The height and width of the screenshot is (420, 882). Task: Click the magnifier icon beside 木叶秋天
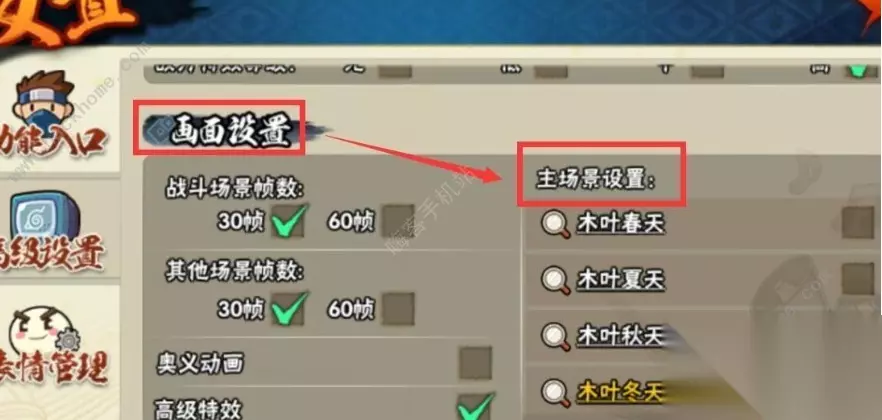coord(555,336)
